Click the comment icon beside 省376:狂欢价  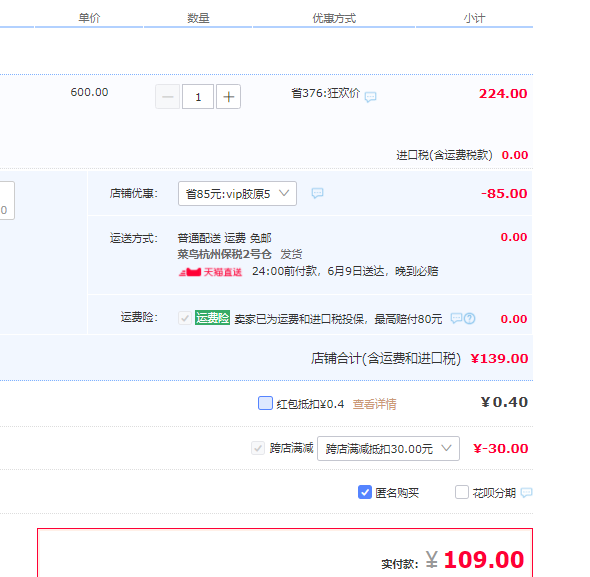click(x=370, y=97)
